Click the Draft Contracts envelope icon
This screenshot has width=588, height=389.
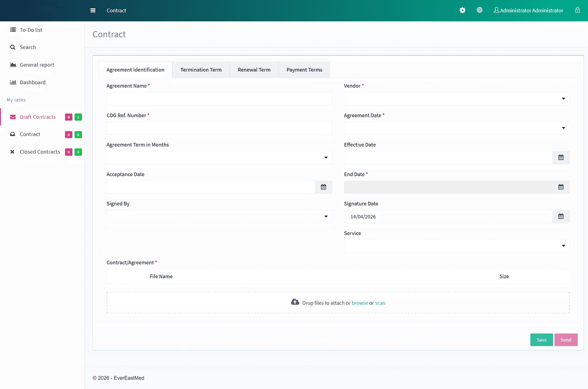[13, 117]
